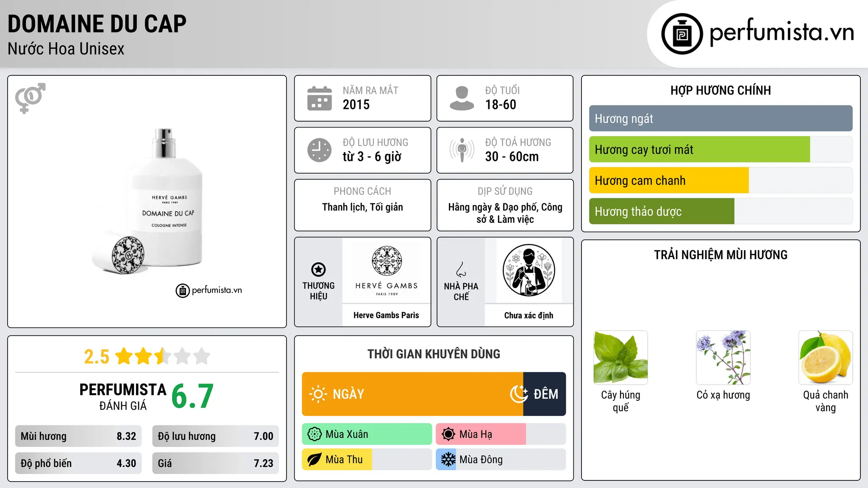This screenshot has height=488, width=868.
Task: Click the age range value 18-60
Action: 501,105
